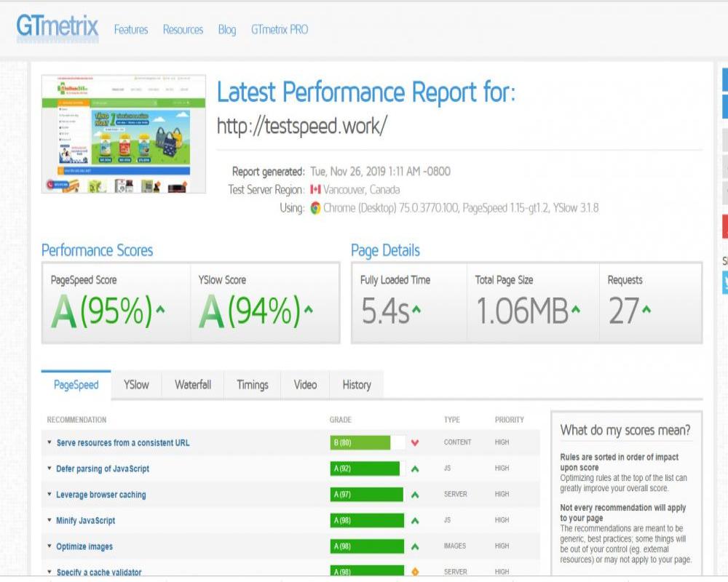Click the B (80) grade bar

360,443
